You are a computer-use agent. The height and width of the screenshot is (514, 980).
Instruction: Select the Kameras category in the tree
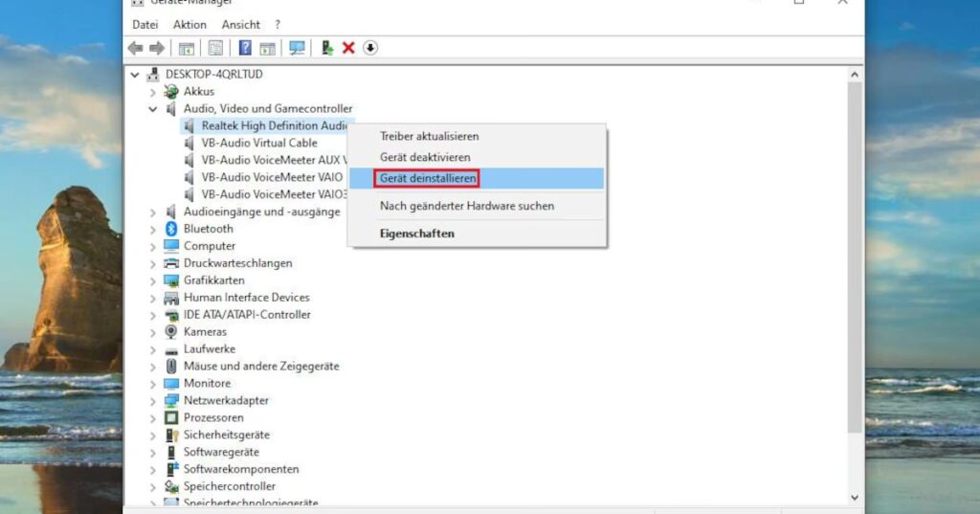[x=205, y=332]
